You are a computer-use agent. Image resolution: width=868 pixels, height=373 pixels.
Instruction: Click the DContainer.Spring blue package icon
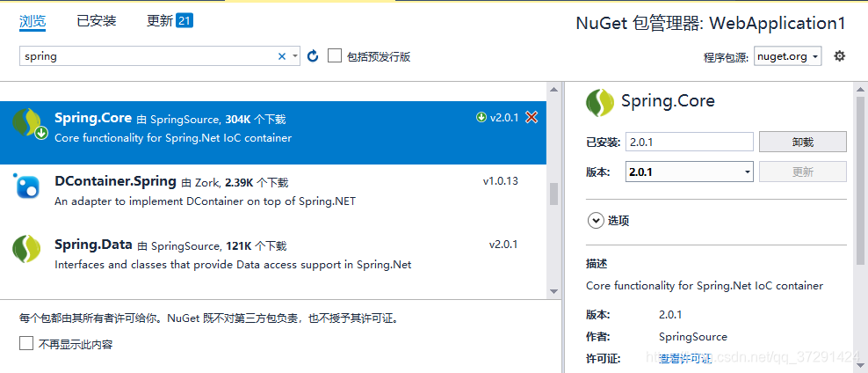click(x=28, y=186)
